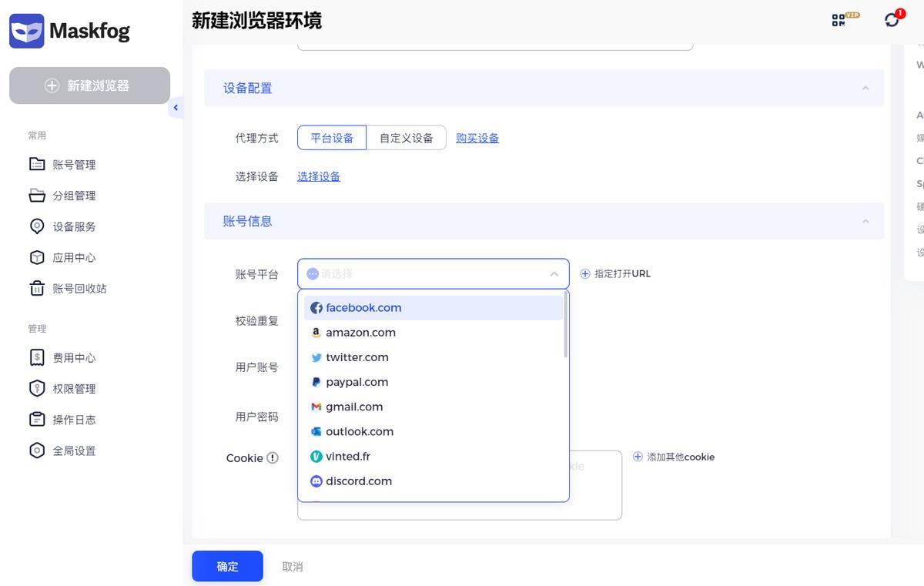This screenshot has height=586, width=924.
Task: Click the 取消 cancel button
Action: coord(293,567)
